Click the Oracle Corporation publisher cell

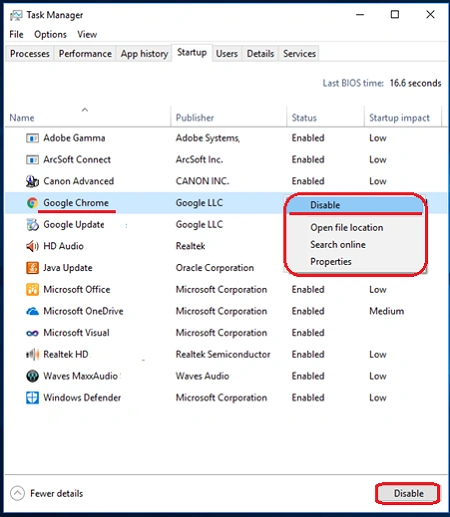point(215,268)
